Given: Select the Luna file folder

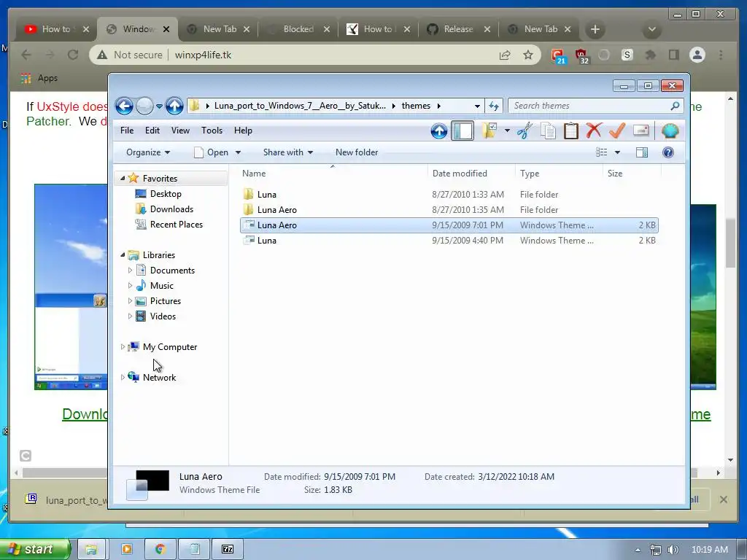Looking at the screenshot, I should 449,194.
